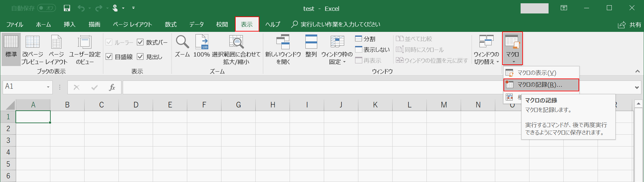Viewport: 644px width, 182px height.
Task: Zoom to fit selection 選択範囲に合わせて拡大/縮小
Action: pos(236,50)
